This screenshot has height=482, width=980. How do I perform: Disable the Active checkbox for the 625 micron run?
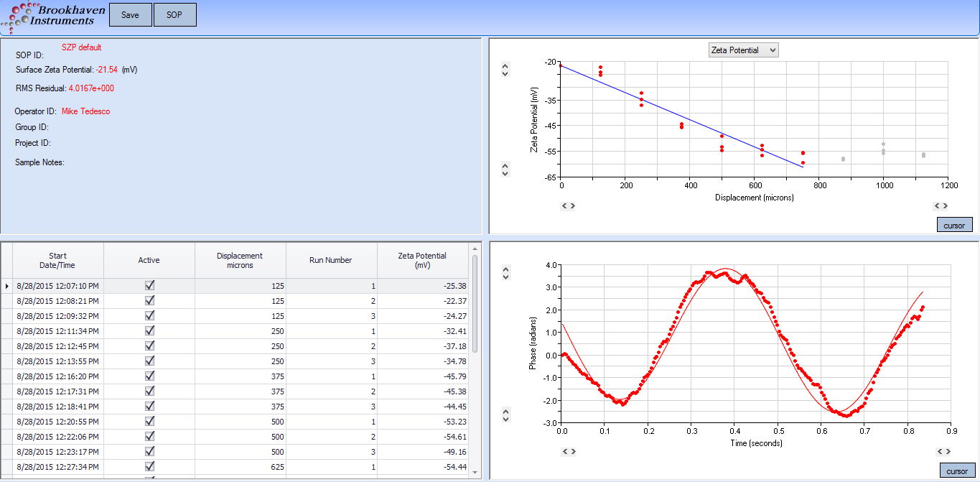tap(149, 467)
